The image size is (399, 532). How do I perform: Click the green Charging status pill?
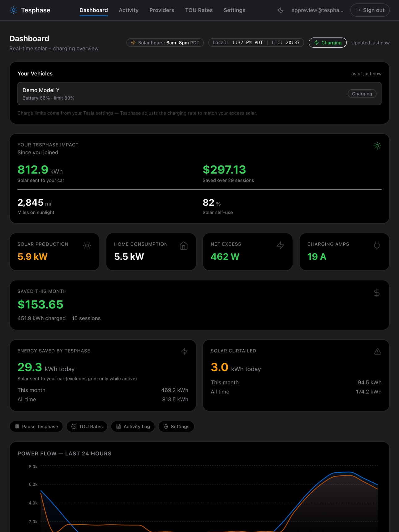pyautogui.click(x=328, y=43)
